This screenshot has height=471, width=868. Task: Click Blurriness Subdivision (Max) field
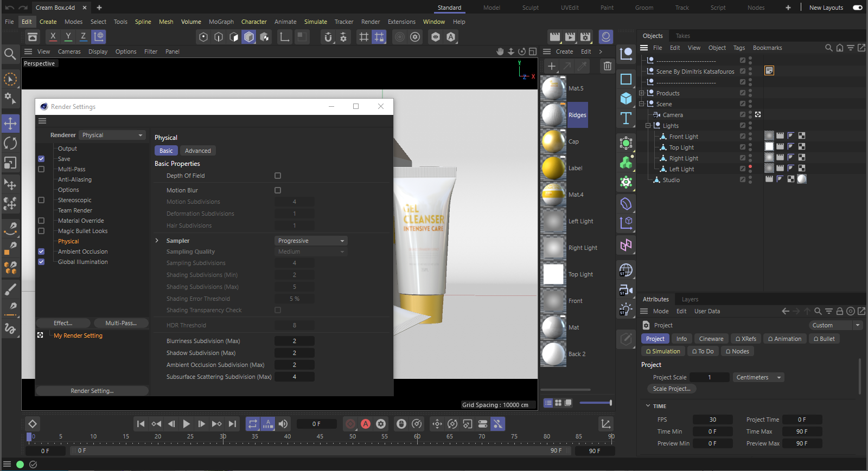(294, 341)
